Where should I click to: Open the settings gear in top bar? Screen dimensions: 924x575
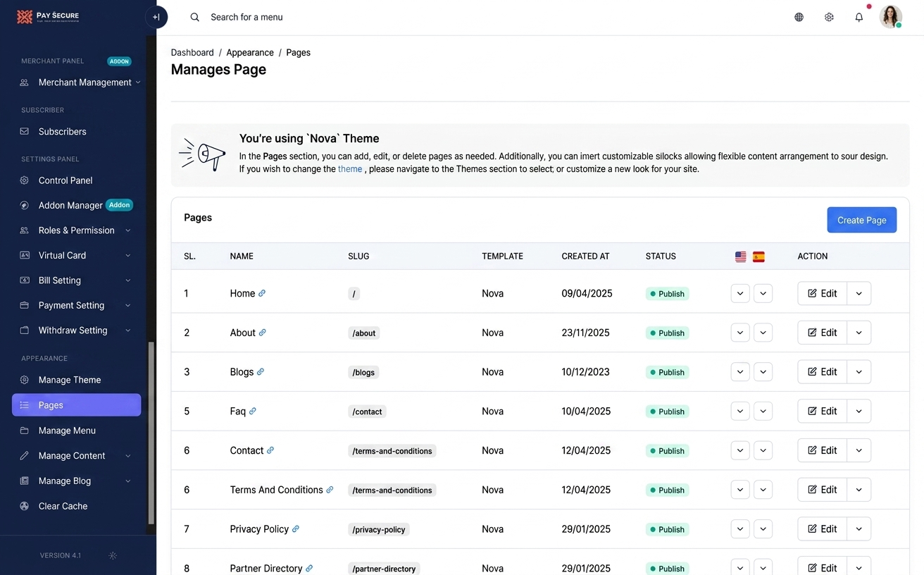click(829, 17)
